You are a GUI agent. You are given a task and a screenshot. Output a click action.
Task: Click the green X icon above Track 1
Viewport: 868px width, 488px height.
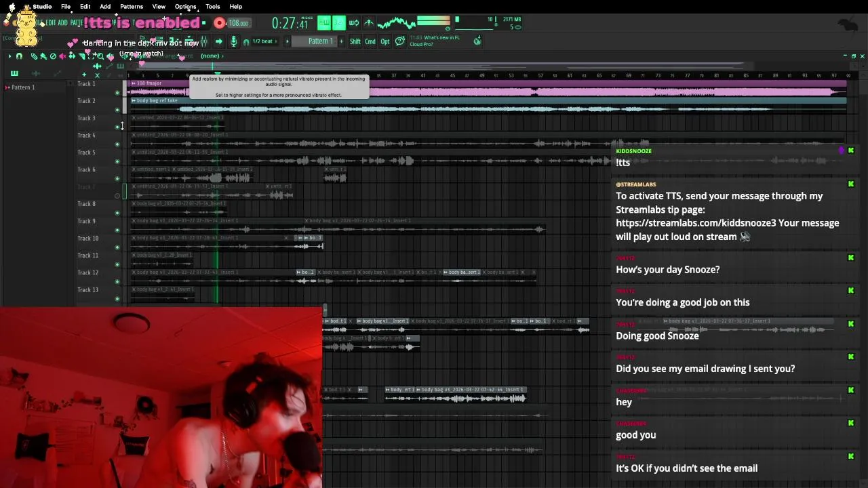(x=97, y=75)
